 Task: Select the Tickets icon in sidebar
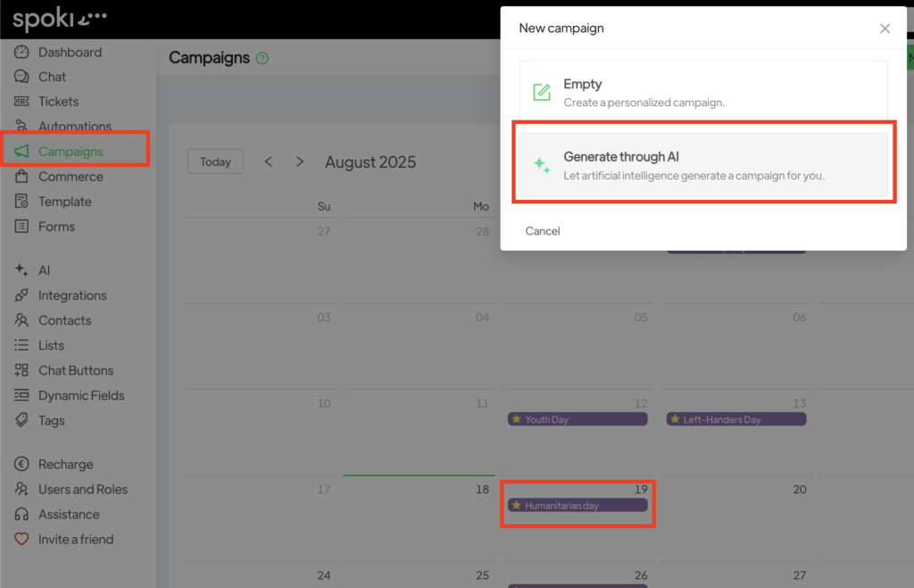21,102
